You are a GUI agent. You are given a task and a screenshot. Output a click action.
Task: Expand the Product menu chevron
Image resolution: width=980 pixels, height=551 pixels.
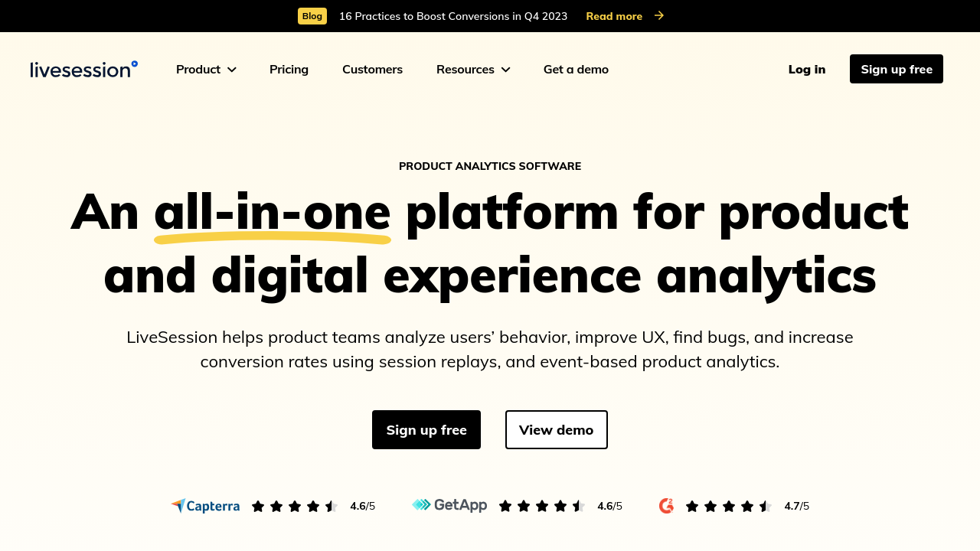(x=232, y=70)
